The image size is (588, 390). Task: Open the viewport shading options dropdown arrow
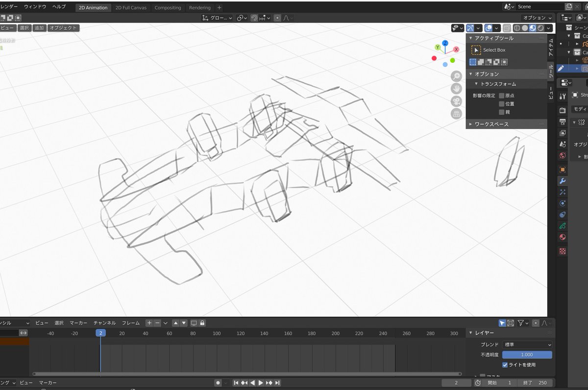coord(548,28)
